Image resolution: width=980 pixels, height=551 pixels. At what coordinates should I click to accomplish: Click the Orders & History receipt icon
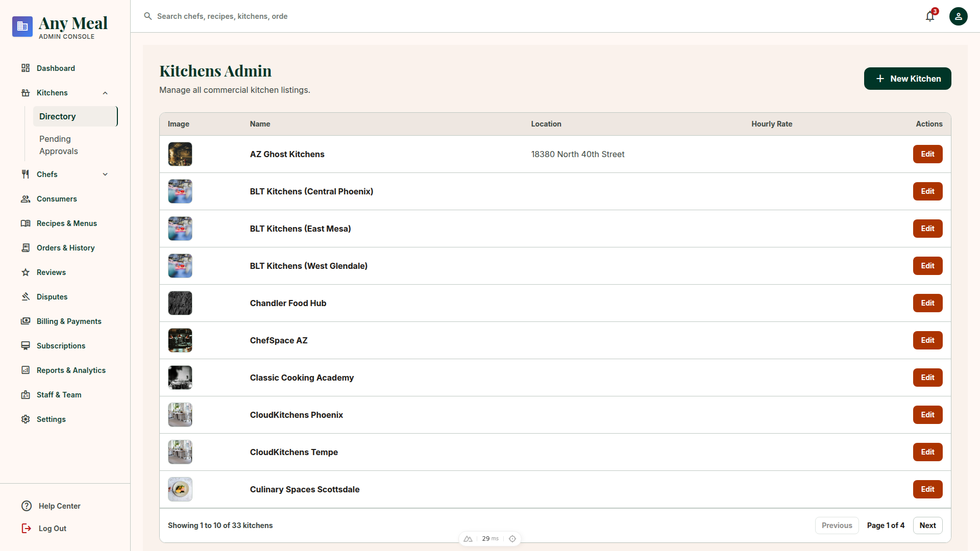pos(26,248)
